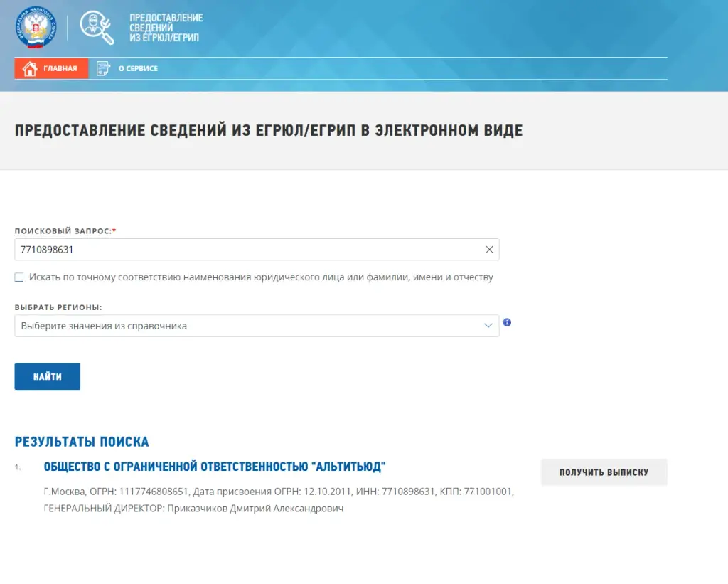Enable exact name match checkbox
Image resolution: width=728 pixels, height=584 pixels.
click(x=19, y=277)
